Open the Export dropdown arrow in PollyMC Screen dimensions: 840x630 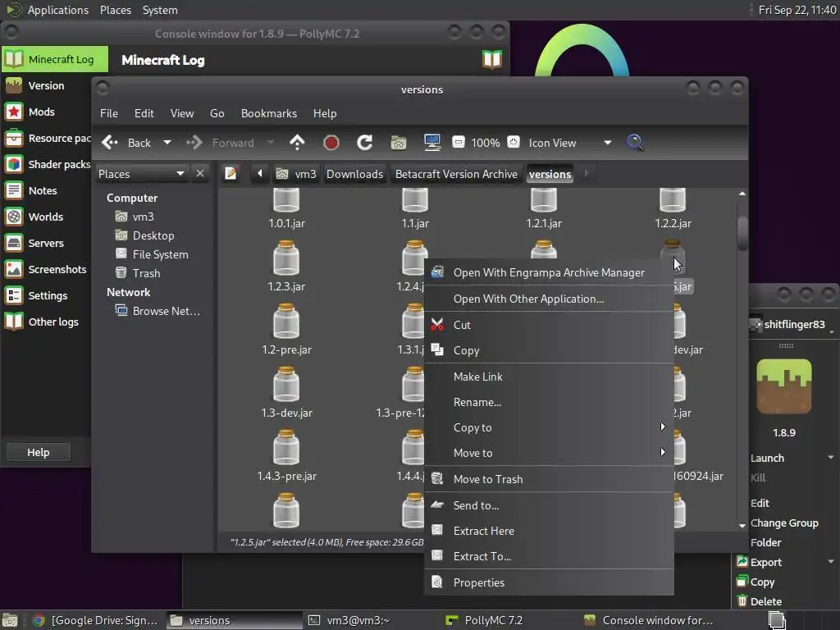pos(830,561)
